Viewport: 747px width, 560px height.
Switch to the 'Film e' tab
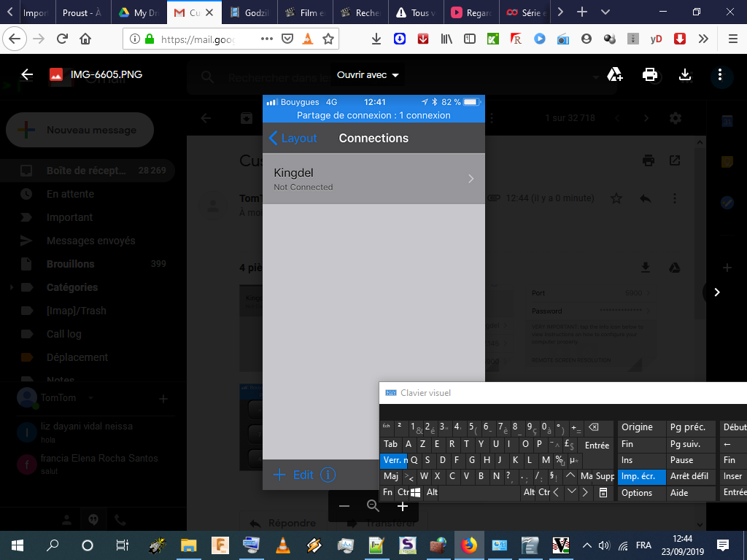point(305,12)
